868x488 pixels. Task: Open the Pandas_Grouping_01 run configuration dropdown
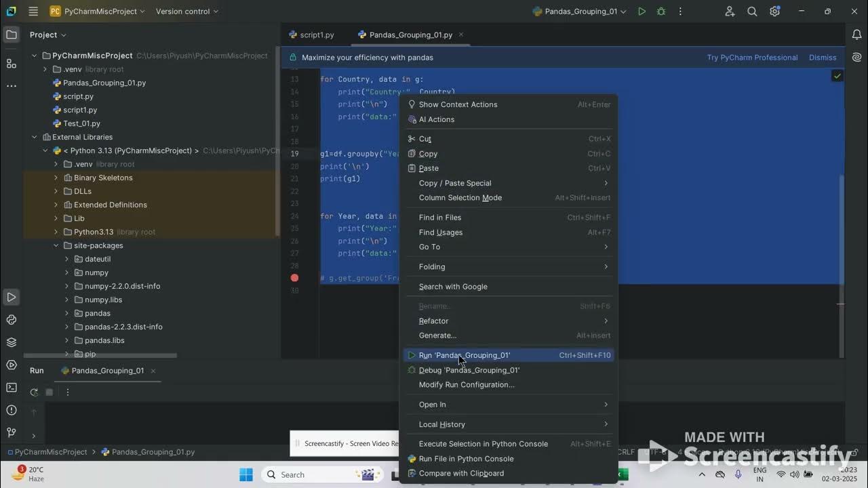(580, 11)
